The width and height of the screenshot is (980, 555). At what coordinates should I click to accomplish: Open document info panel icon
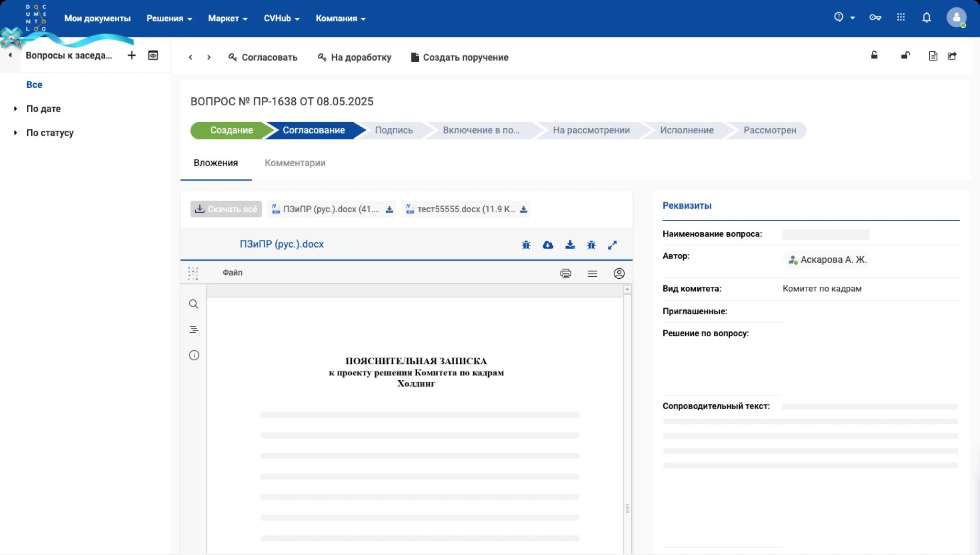tap(194, 355)
